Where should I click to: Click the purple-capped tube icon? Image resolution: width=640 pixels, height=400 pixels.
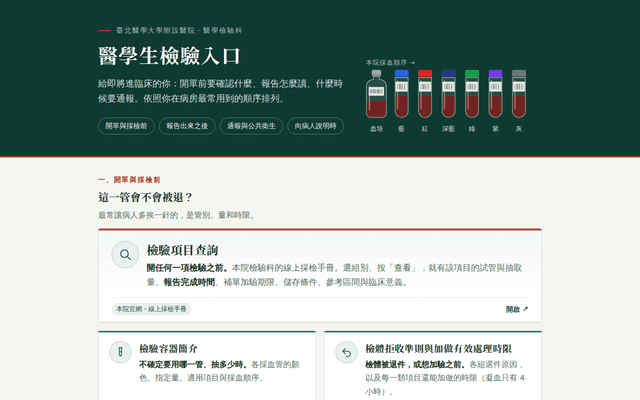pos(496,94)
